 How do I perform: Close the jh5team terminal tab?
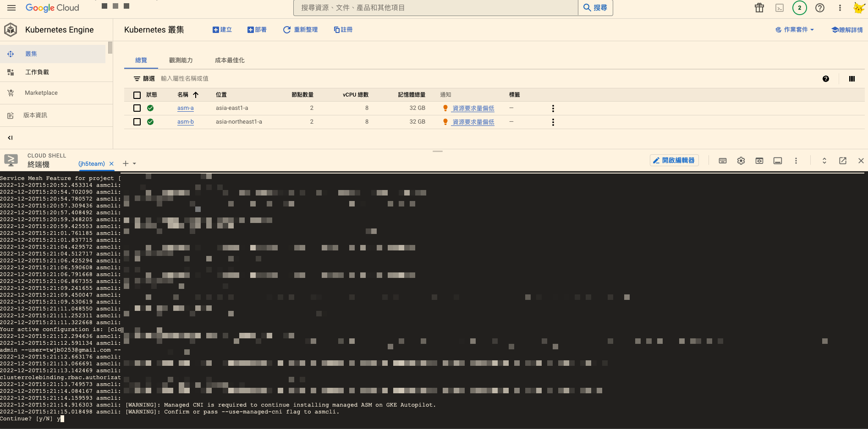pyautogui.click(x=111, y=164)
